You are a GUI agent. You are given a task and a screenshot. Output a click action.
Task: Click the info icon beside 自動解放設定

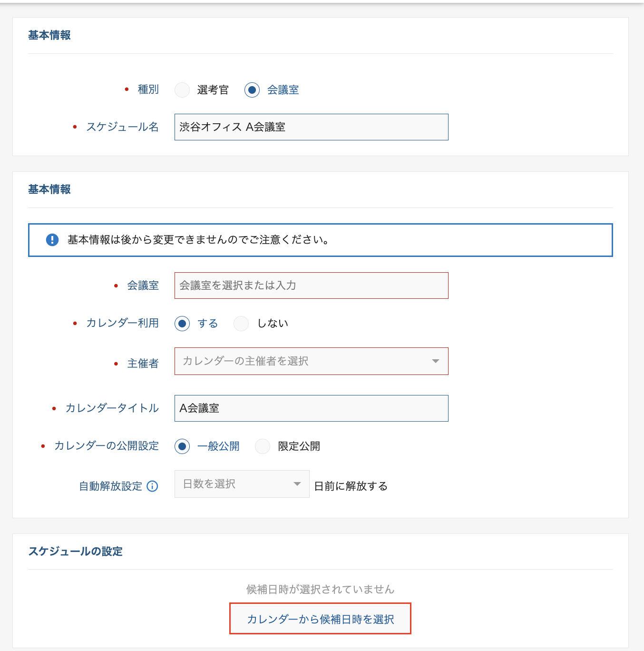click(x=152, y=486)
